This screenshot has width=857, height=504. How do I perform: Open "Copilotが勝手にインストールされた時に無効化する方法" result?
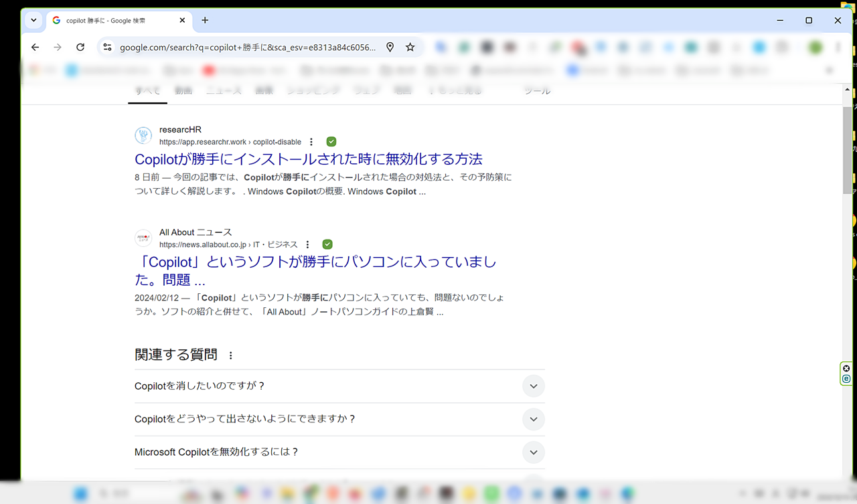(309, 159)
